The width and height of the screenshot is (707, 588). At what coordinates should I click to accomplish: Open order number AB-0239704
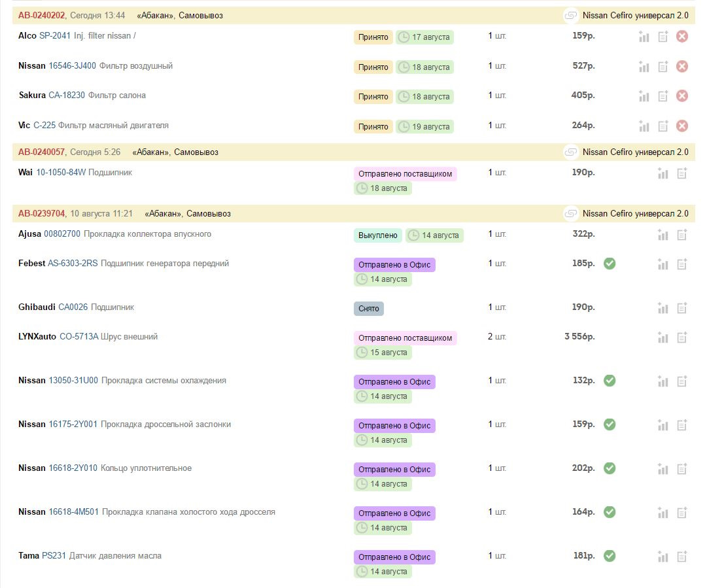41,214
